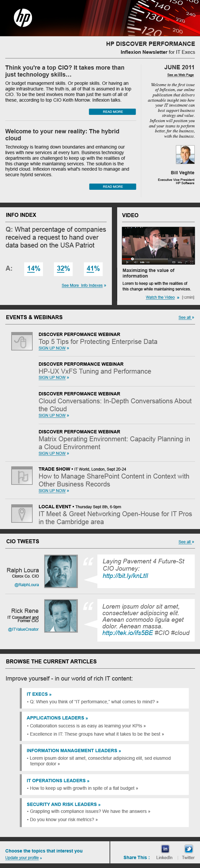Click the trade show flag icon
This screenshot has width=200, height=868.
click(22, 476)
